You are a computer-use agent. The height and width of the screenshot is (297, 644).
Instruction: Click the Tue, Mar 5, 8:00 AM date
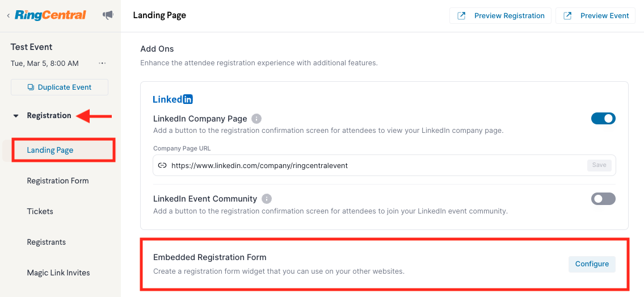click(45, 63)
